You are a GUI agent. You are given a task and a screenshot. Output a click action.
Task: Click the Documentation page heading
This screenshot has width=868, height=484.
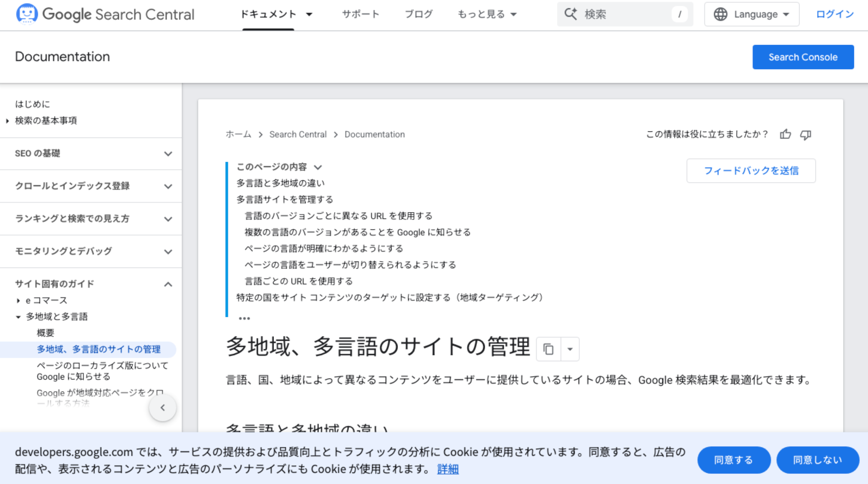62,57
